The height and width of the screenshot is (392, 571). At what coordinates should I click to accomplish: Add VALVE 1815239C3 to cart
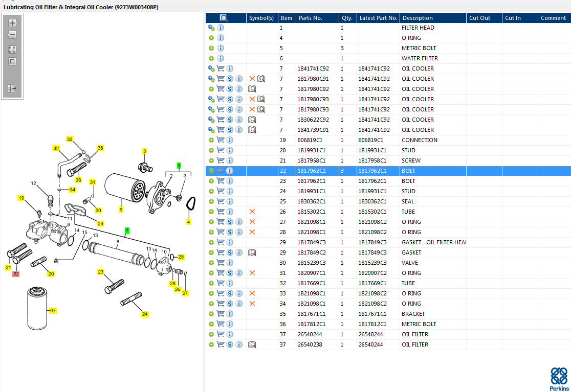point(221,263)
